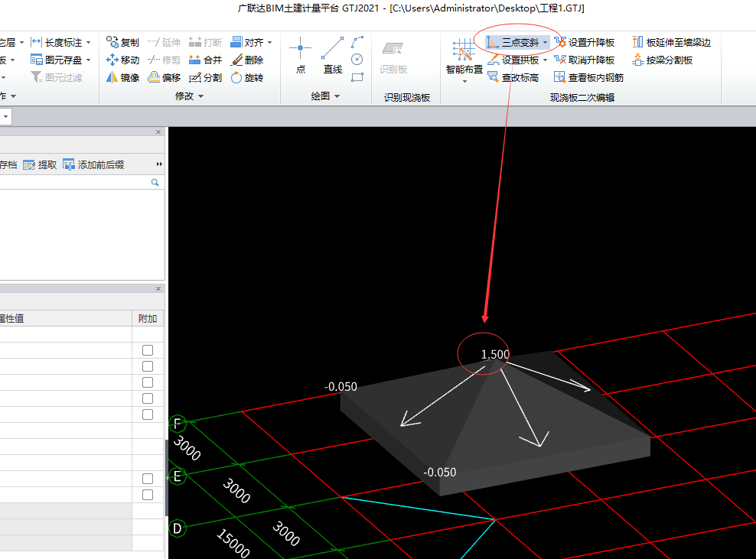Click the 附加 column header
The width and height of the screenshot is (756, 559).
coord(148,319)
